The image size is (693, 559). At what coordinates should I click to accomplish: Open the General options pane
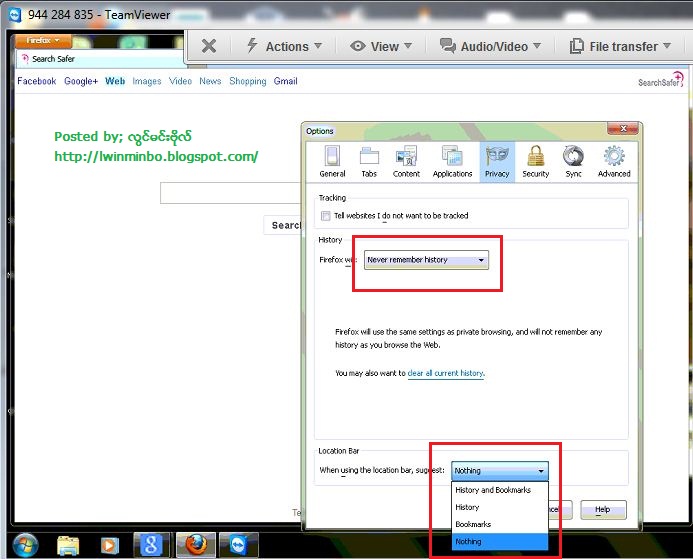(332, 162)
